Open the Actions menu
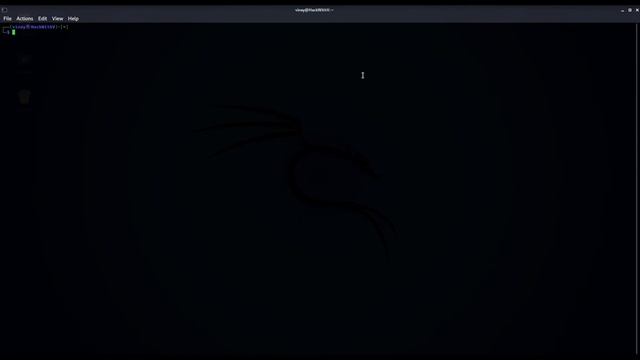Screen dimensions: 640x360 (x=24, y=19)
